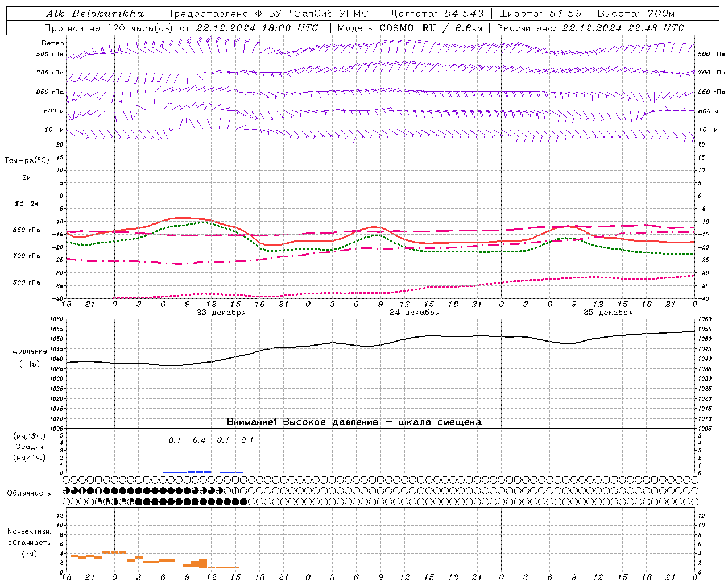This screenshot has height=582, width=728.
Task: Click the Alk_Belokurikha station title
Action: [95, 14]
